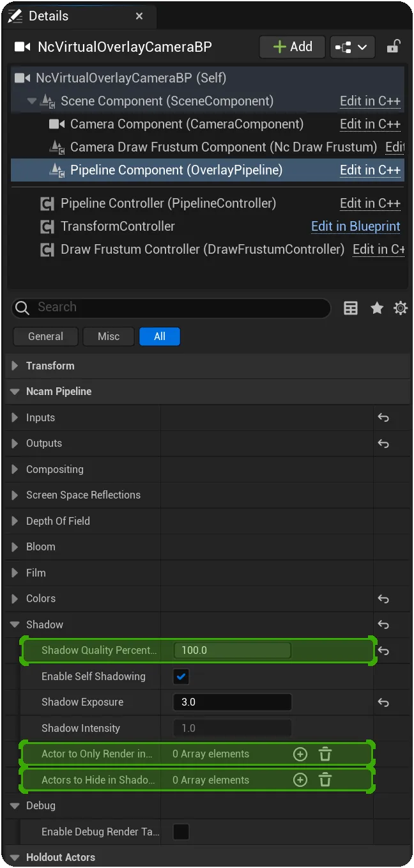Screen dimensions: 414x868
Task: Reset Shadow category to default
Action: click(x=383, y=624)
